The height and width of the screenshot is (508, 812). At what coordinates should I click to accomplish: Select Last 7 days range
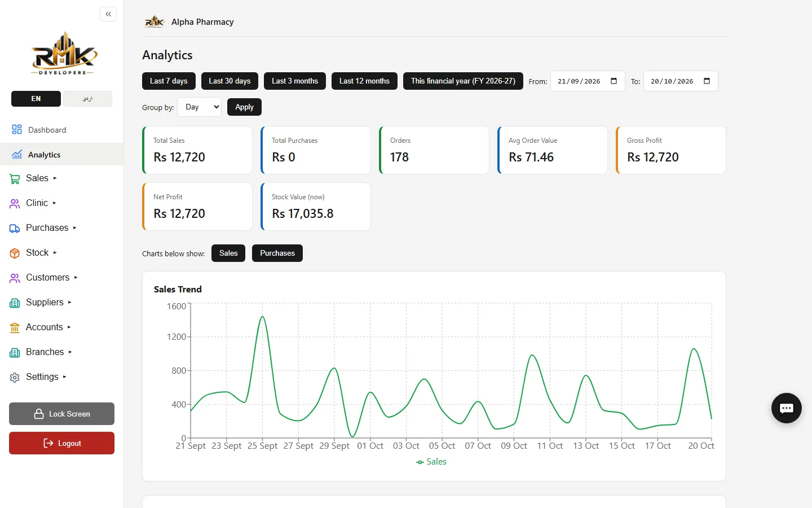point(169,81)
